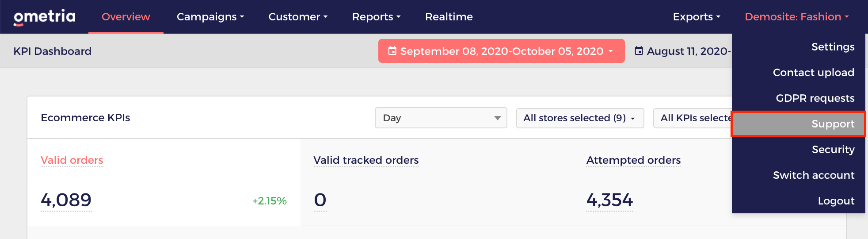Open Security from the dropdown
Screen dimensions: 868x239
click(833, 150)
